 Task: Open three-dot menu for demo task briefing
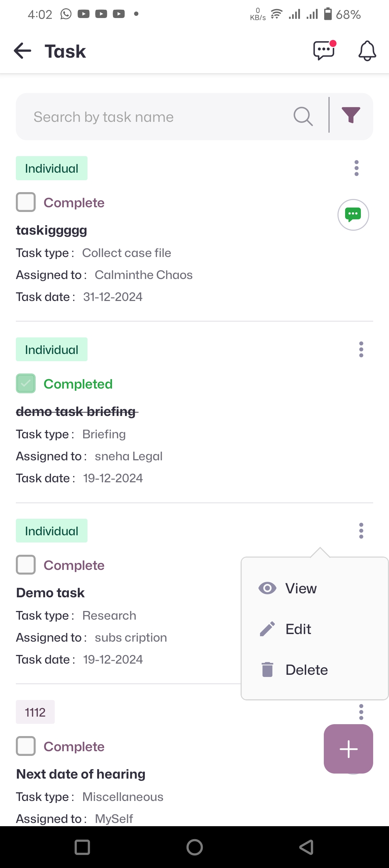point(361,350)
